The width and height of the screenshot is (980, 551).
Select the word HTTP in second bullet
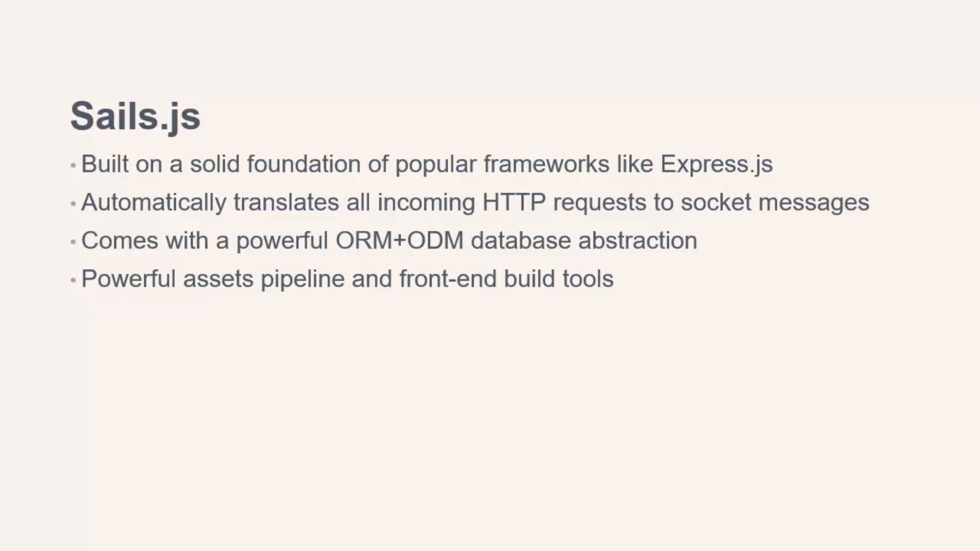pyautogui.click(x=514, y=202)
